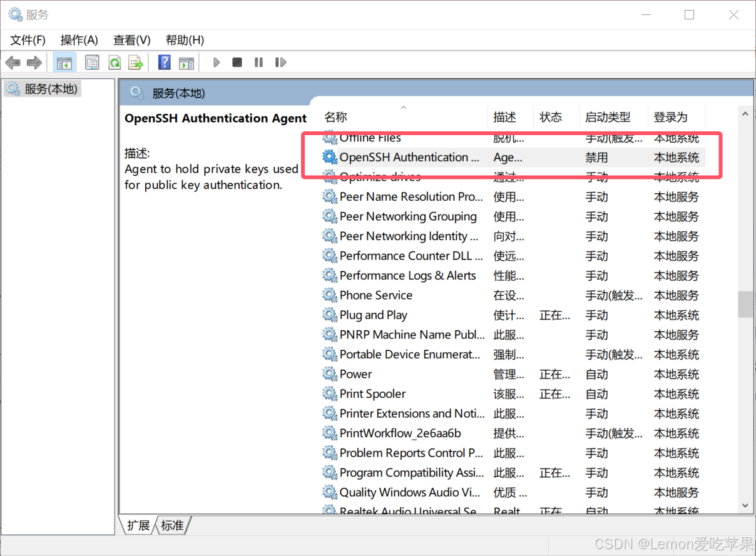
Task: Click the vertical scrollbar thumb of the services list
Action: [x=745, y=305]
